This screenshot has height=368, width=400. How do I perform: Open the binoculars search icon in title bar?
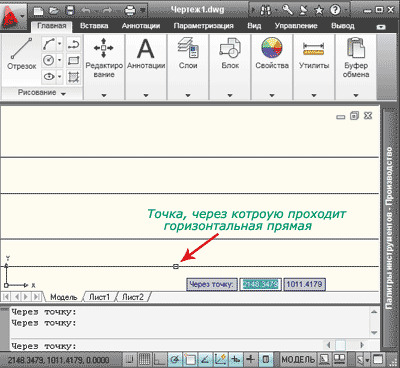pyautogui.click(x=266, y=10)
